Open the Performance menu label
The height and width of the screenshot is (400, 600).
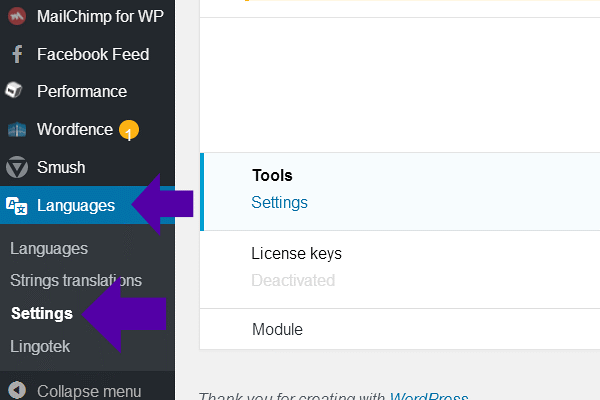point(82,91)
